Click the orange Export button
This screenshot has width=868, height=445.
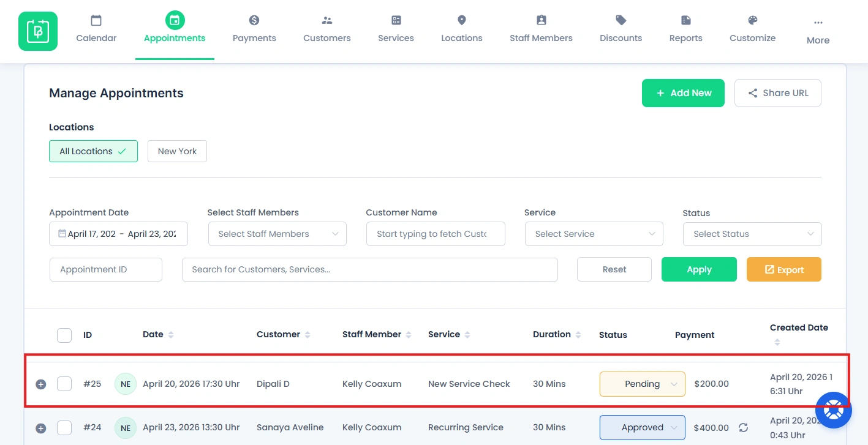pyautogui.click(x=784, y=269)
